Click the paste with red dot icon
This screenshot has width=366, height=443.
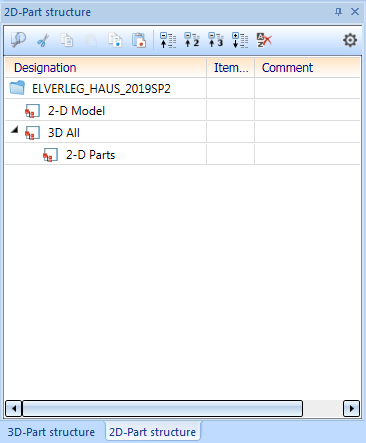[139, 40]
